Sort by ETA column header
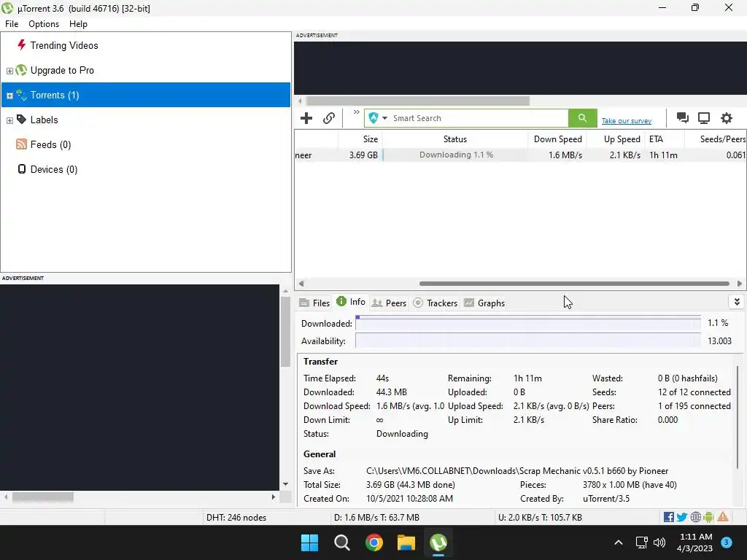The height and width of the screenshot is (560, 747). (x=665, y=139)
